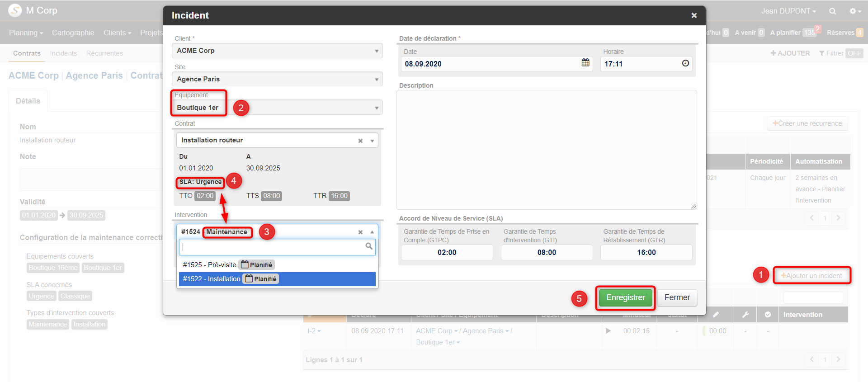Click the play icon in incident row

608,331
